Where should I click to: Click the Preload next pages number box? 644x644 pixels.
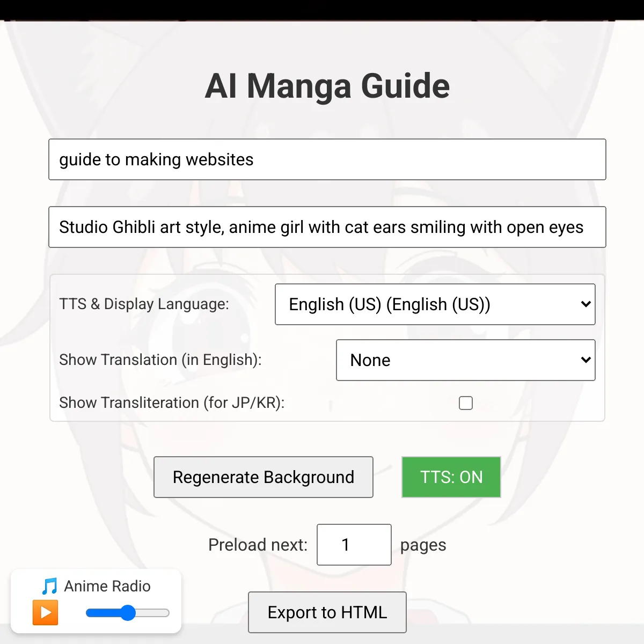(354, 545)
